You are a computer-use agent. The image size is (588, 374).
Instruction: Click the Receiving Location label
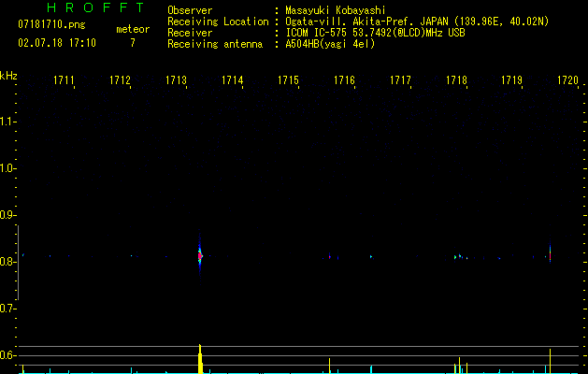(218, 22)
